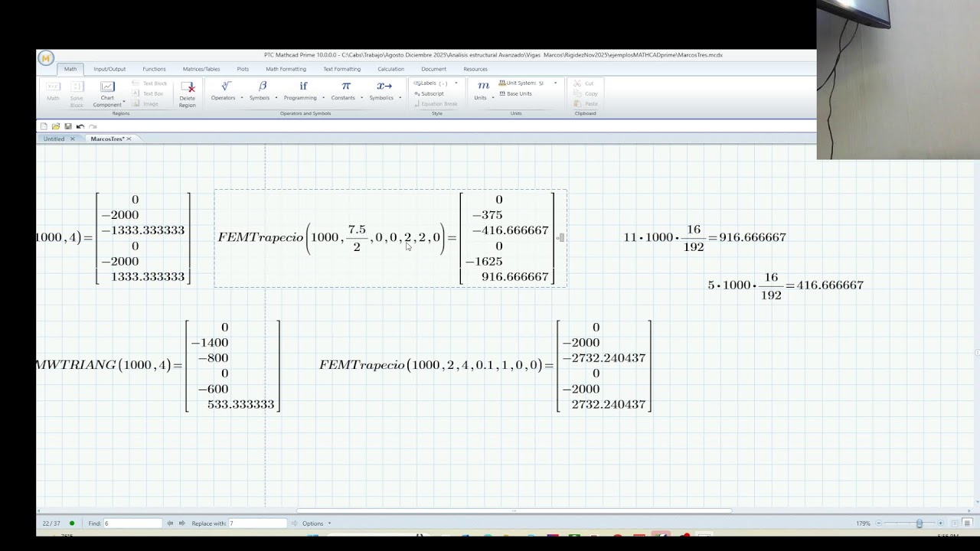
Task: Insert a Math region
Action: click(53, 91)
